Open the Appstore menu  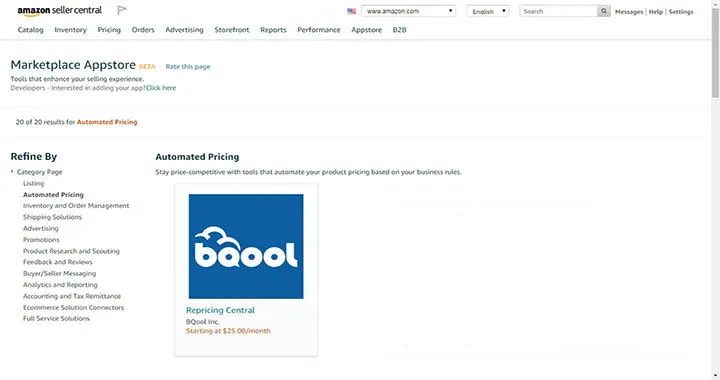point(366,30)
